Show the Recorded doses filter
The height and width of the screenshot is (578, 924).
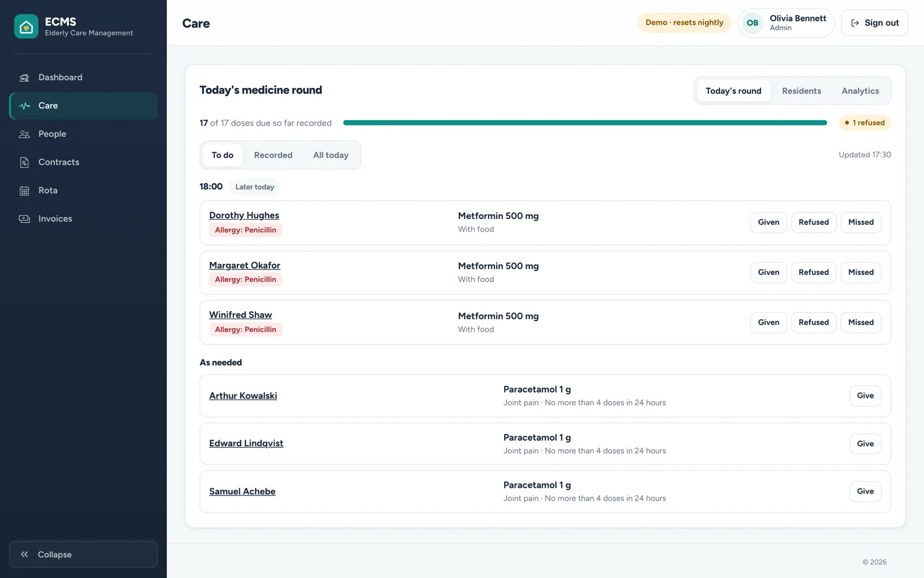(x=273, y=155)
